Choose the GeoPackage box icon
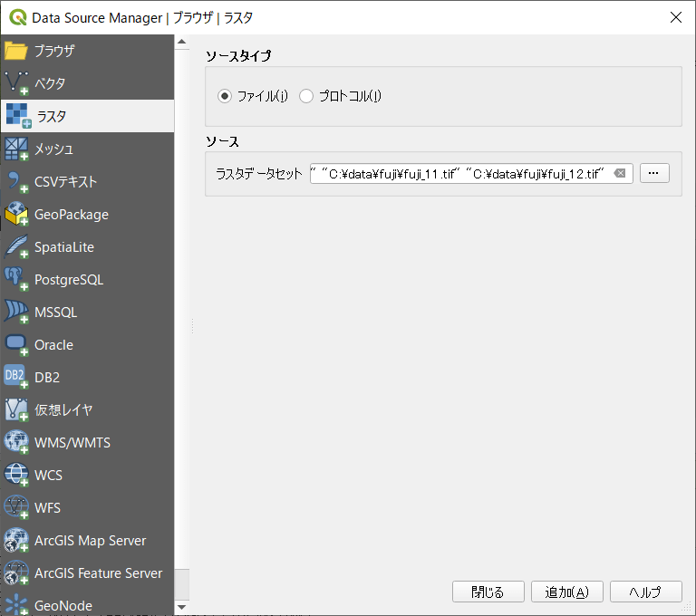This screenshot has width=696, height=616. pyautogui.click(x=16, y=214)
